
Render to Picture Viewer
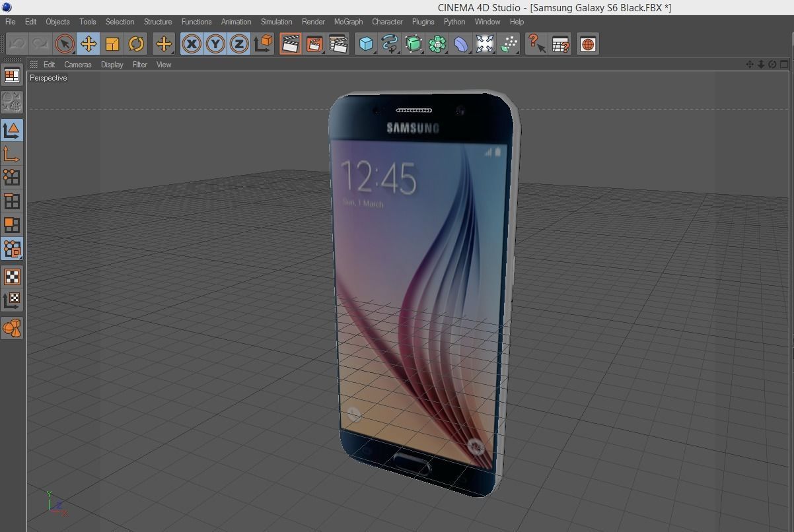(x=314, y=44)
